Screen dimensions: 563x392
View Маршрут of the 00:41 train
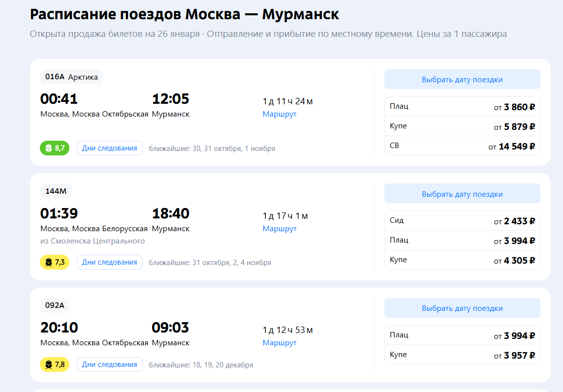[x=280, y=114]
